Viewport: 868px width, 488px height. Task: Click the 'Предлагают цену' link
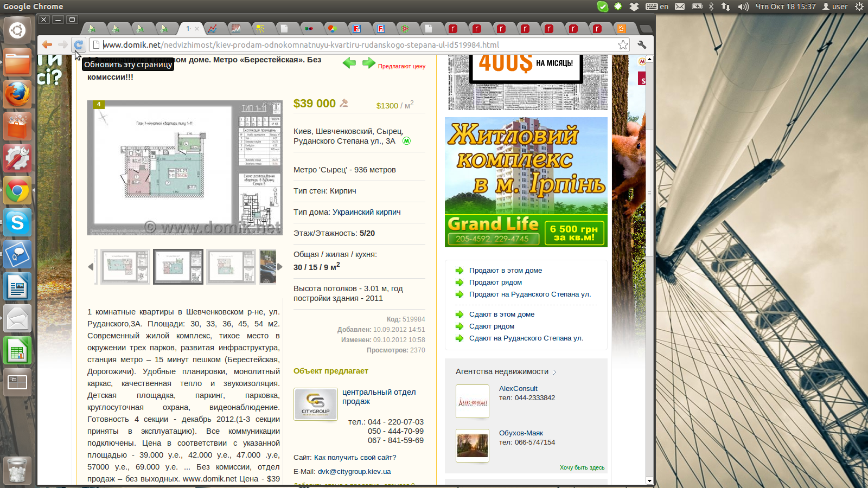pyautogui.click(x=401, y=66)
